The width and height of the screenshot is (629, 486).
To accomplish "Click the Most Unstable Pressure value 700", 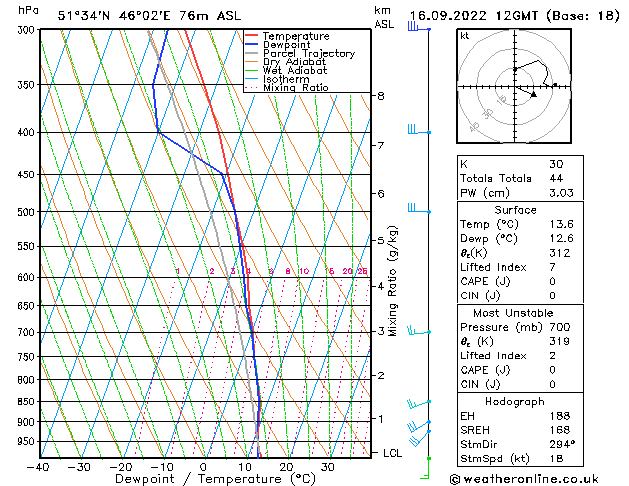I will (560, 327).
